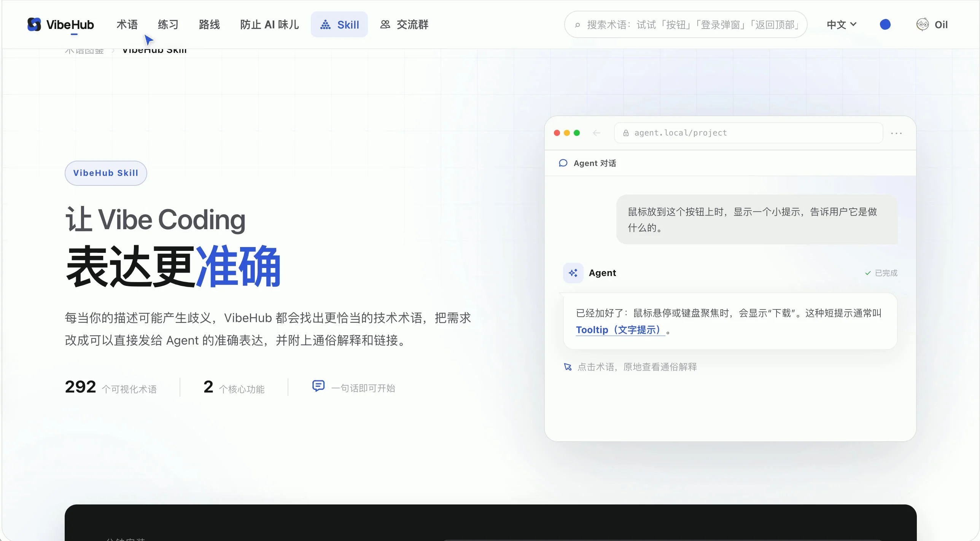Open 防止 AI 味儿 section

[269, 24]
